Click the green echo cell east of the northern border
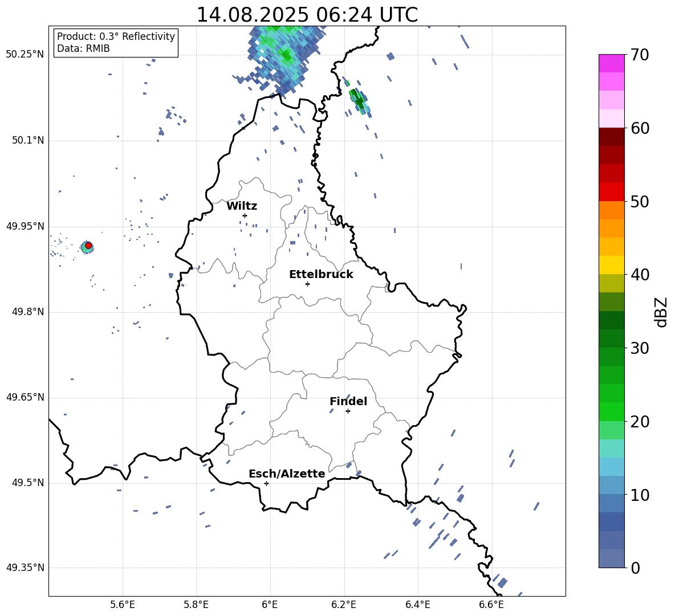Viewport: 675px width, 616px height. (359, 101)
